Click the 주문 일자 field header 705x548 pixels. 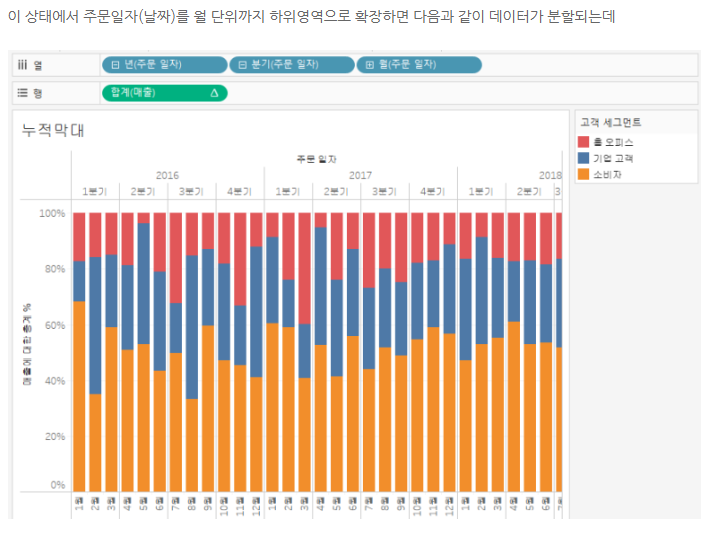tap(317, 159)
